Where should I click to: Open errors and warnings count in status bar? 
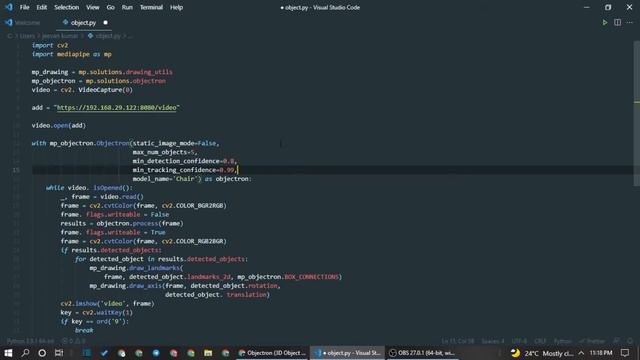tap(73, 341)
